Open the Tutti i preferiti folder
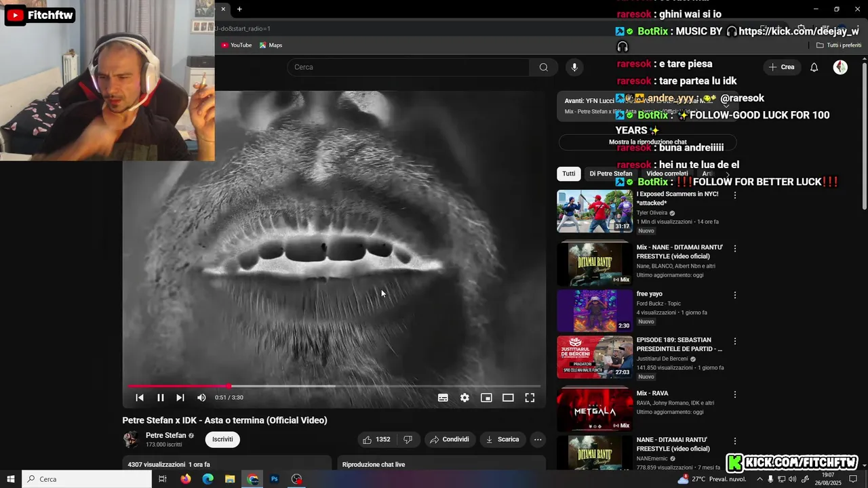Screen dimensions: 868x488 [x=839, y=45]
